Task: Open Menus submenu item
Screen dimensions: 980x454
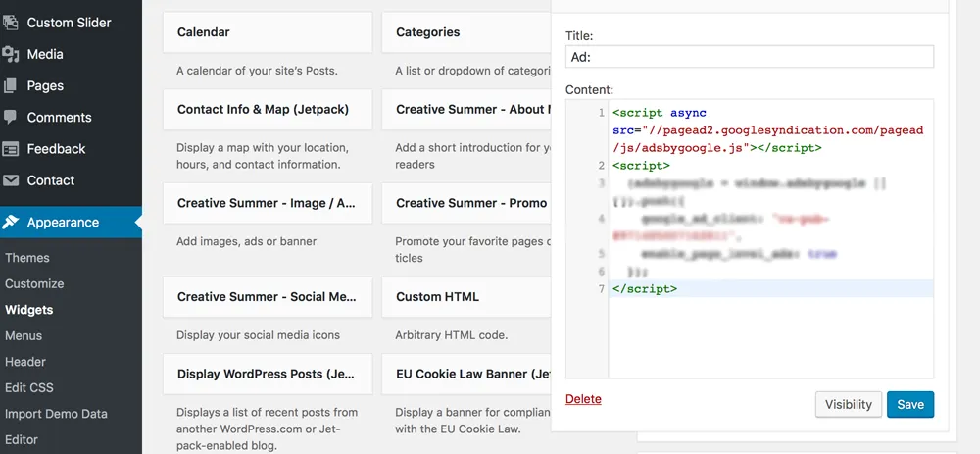Action: click(24, 335)
